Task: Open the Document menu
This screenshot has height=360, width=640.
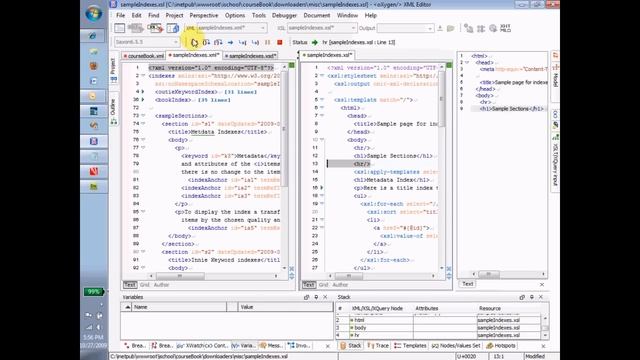Action: coord(317,15)
